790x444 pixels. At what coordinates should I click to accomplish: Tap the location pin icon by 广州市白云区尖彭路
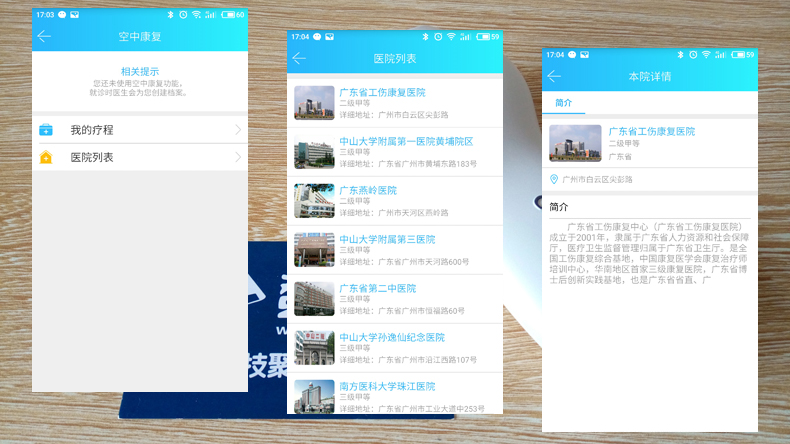click(x=554, y=179)
